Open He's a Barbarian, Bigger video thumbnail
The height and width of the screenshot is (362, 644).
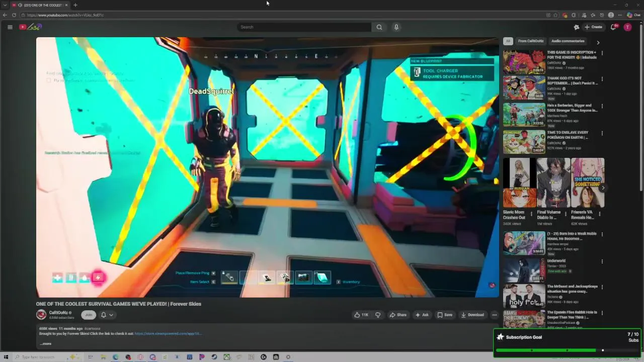(524, 115)
